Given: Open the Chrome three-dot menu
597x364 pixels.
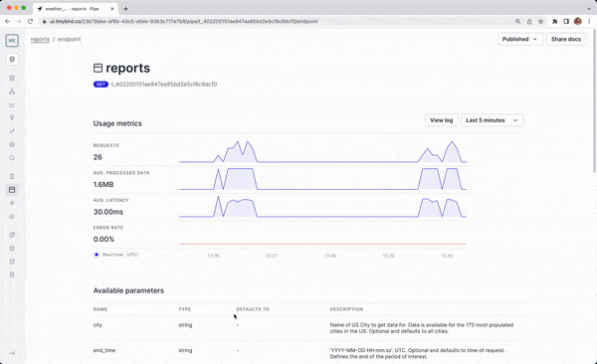Looking at the screenshot, I should coord(589,21).
